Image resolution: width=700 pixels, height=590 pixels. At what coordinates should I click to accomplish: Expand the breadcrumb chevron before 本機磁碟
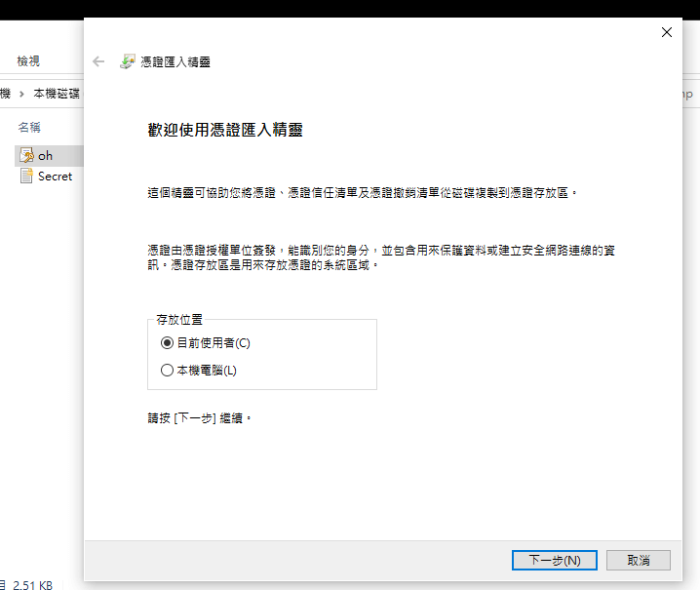point(21,94)
